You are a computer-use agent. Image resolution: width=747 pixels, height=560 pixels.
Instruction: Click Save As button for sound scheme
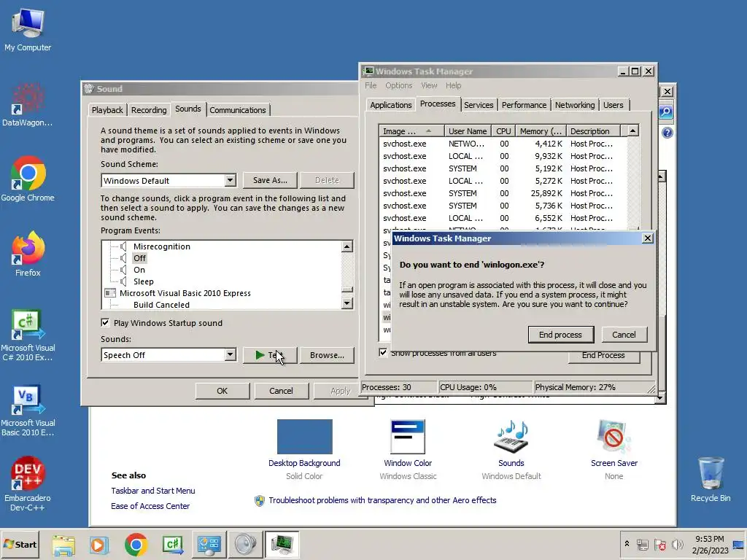270,180
